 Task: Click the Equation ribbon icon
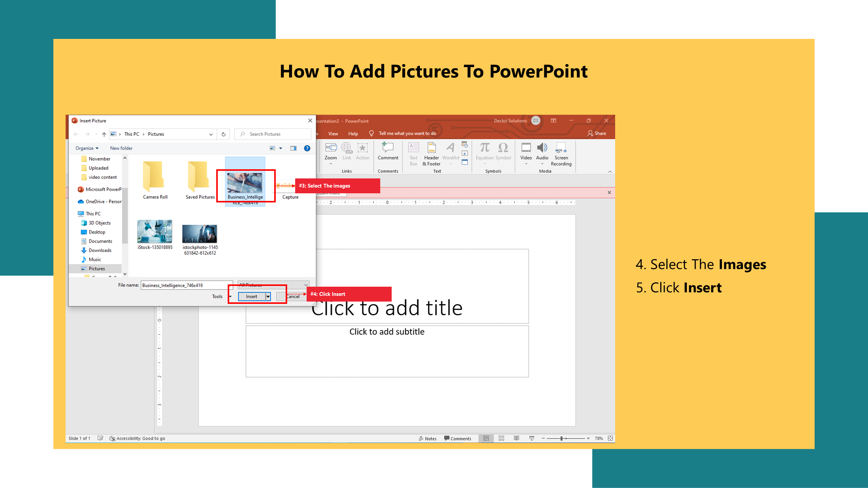[485, 152]
